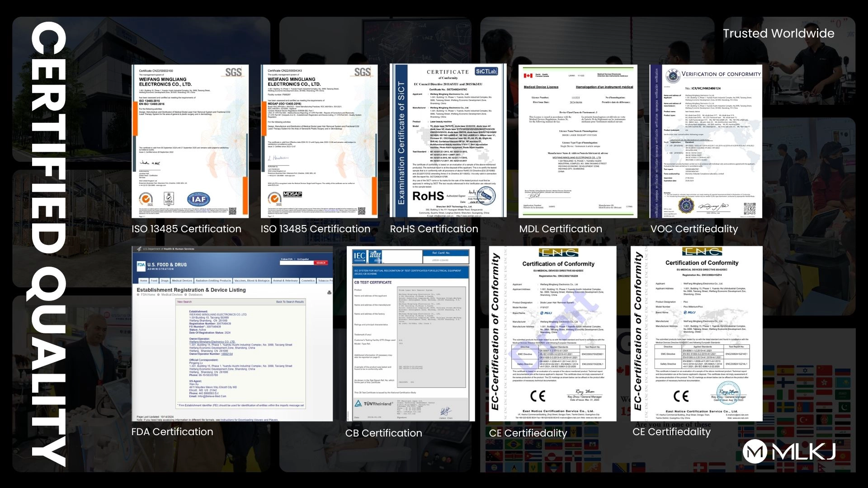Screen dimensions: 868x488
Task: Click the IAF accreditation badge
Action: tap(198, 199)
